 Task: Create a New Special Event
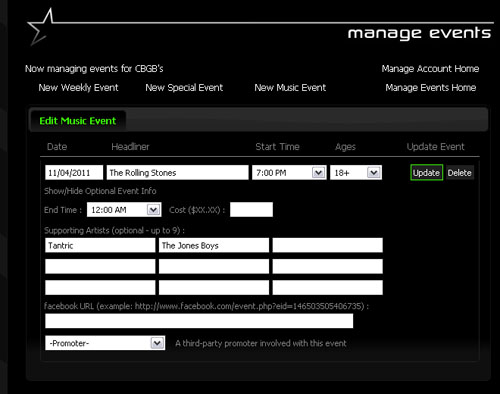[x=184, y=88]
